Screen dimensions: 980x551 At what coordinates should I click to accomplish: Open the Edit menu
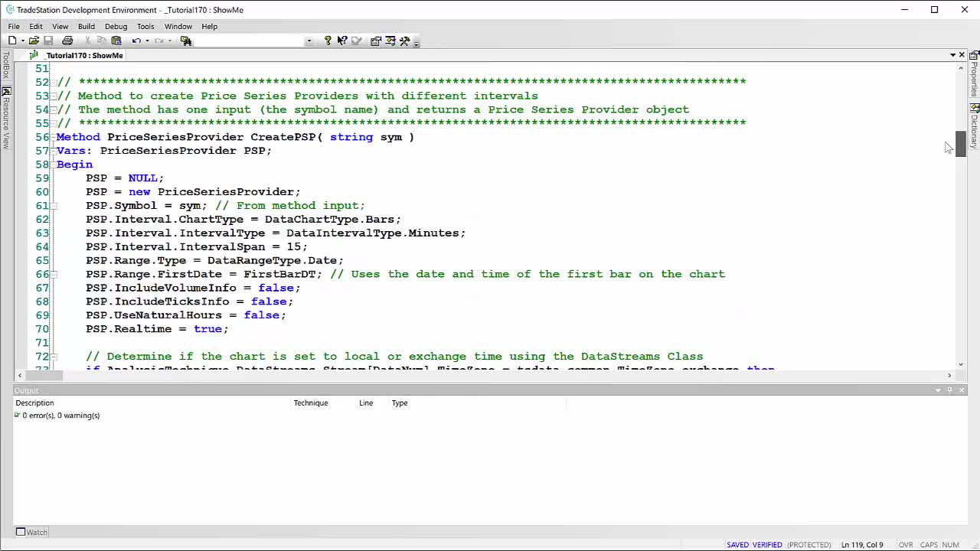click(x=36, y=26)
